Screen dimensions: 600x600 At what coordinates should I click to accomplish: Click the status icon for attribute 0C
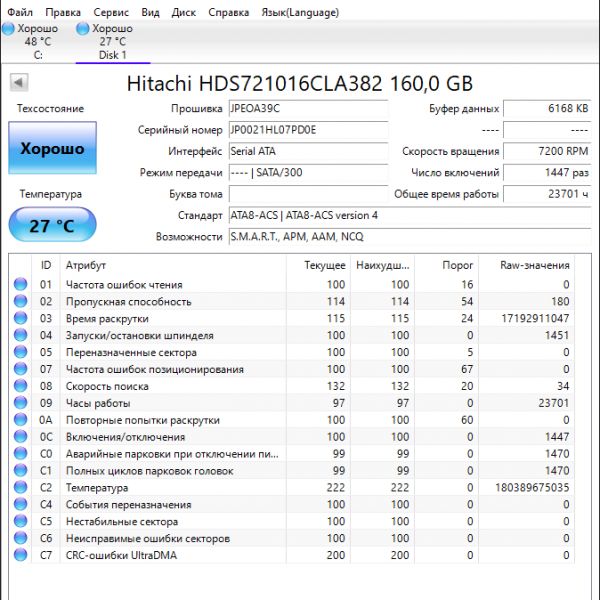[21, 437]
